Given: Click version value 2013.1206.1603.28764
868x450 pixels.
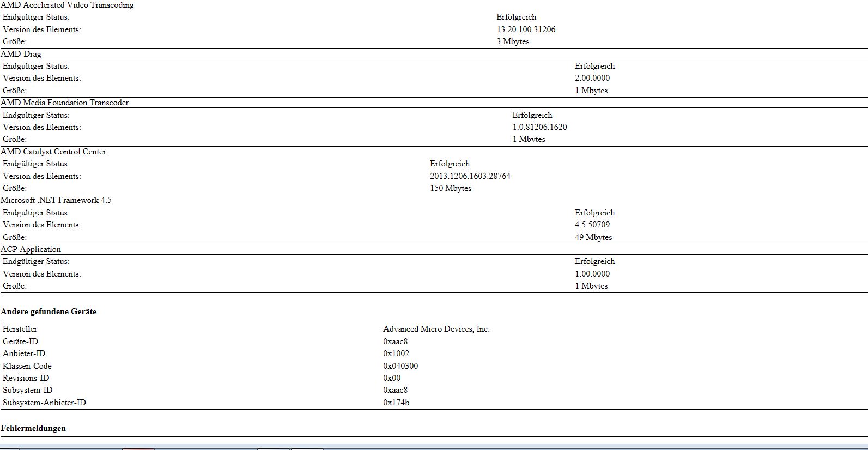Looking at the screenshot, I should [470, 176].
